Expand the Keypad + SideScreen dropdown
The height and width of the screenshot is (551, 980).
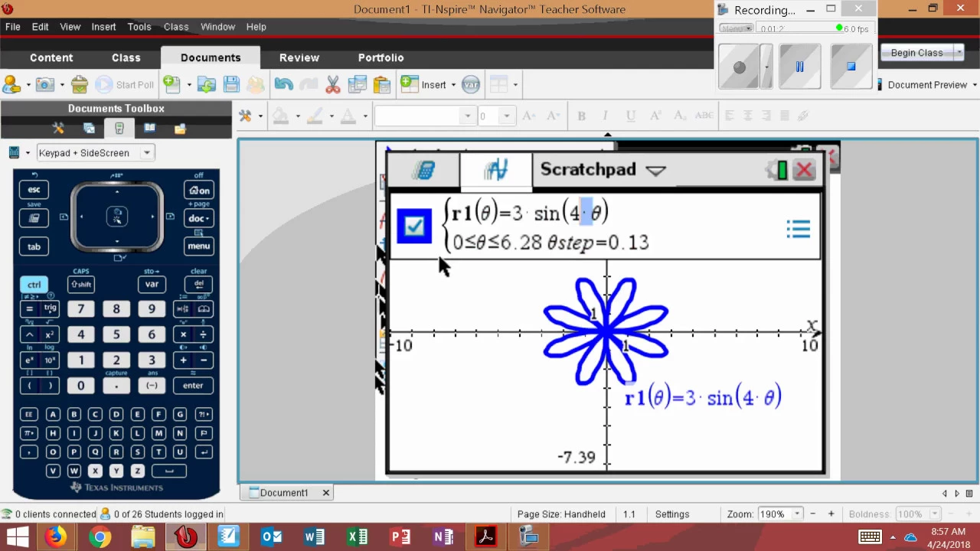(x=146, y=153)
